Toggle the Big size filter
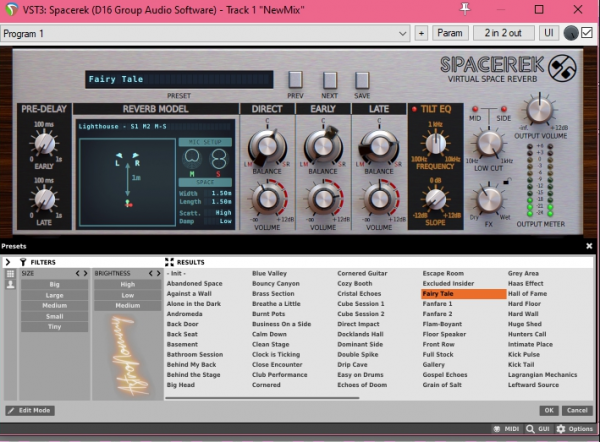The width and height of the screenshot is (600, 442). tap(54, 284)
